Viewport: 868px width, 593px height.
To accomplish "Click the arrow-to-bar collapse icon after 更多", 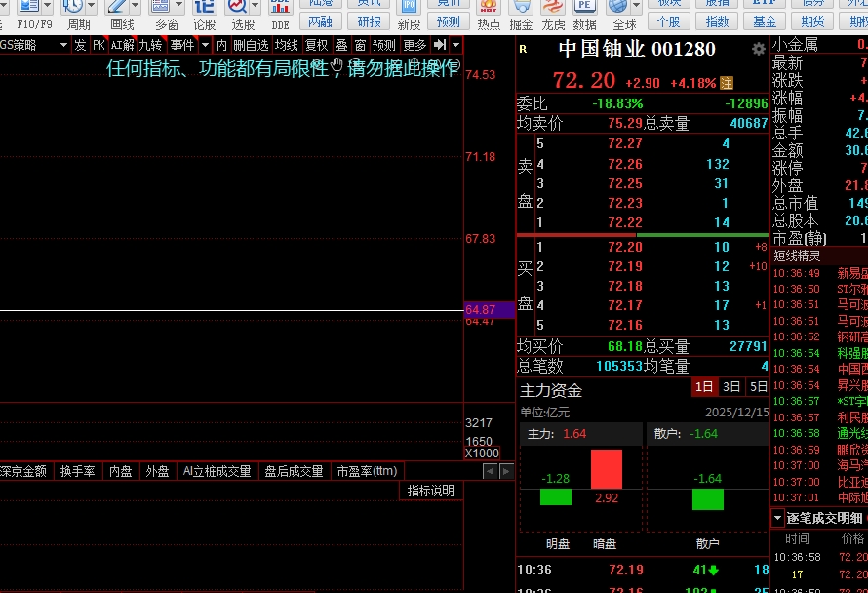I will pyautogui.click(x=440, y=45).
